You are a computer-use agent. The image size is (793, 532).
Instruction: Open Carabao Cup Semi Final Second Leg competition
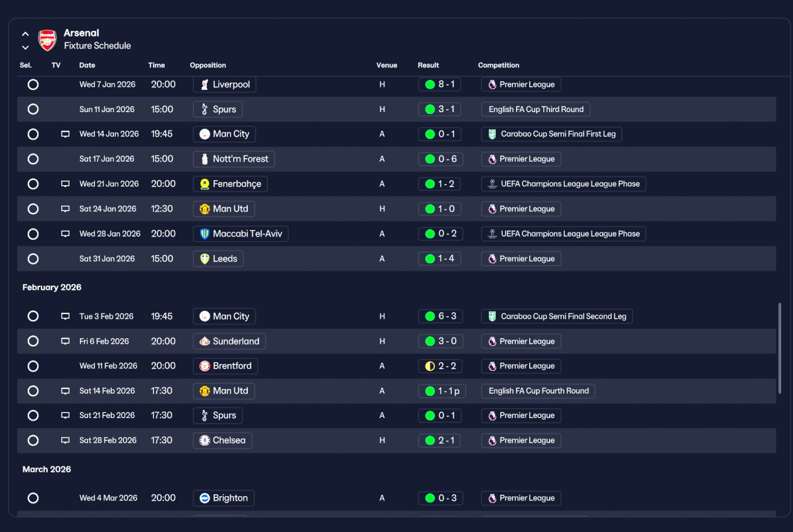click(557, 316)
